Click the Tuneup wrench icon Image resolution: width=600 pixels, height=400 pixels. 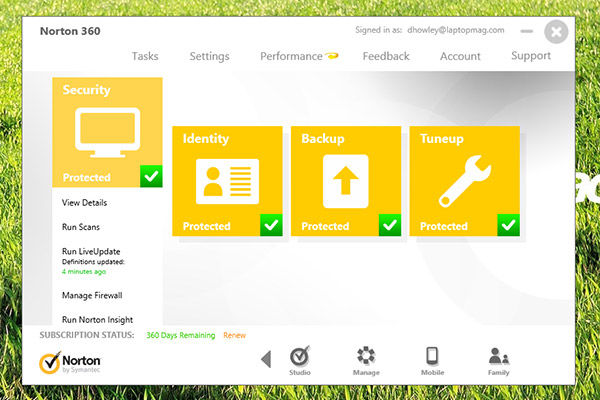[465, 181]
